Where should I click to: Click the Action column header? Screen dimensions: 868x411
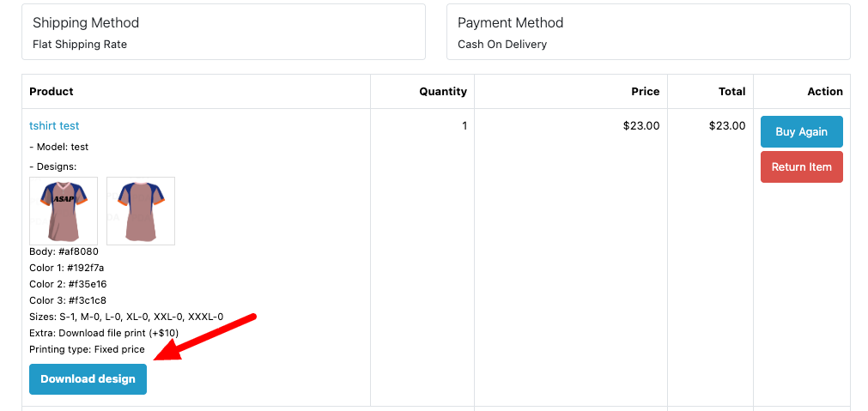(825, 91)
